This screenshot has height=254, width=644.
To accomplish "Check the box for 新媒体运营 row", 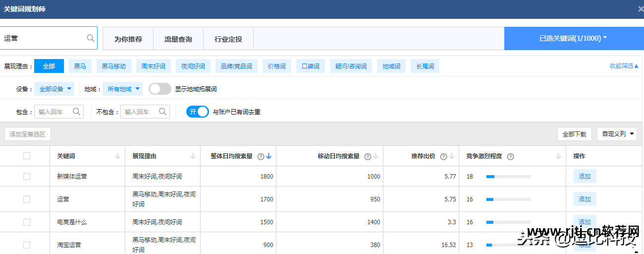I will point(27,176).
